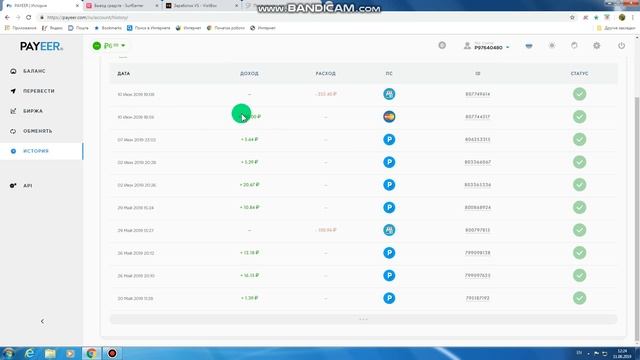The width and height of the screenshot is (640, 360).
Task: Click status checkmark in +13.18 row
Action: pyautogui.click(x=579, y=253)
